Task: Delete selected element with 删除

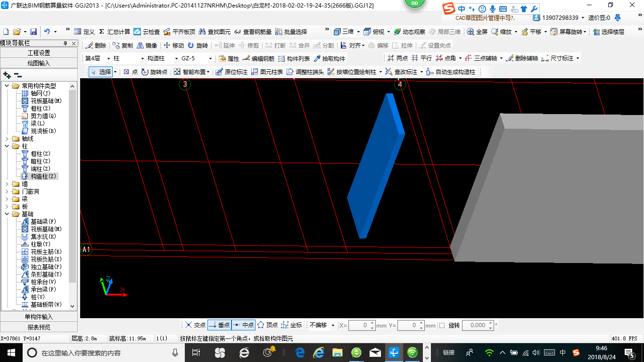Action: [96, 46]
